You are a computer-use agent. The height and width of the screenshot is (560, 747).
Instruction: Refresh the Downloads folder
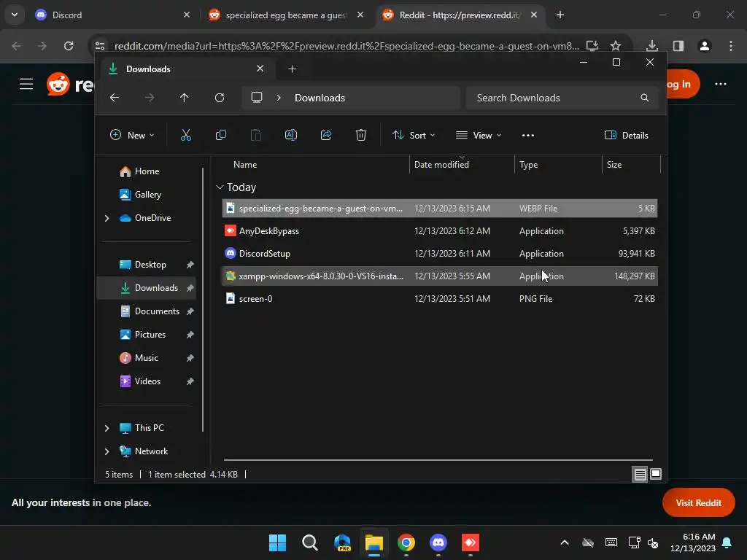[220, 98]
